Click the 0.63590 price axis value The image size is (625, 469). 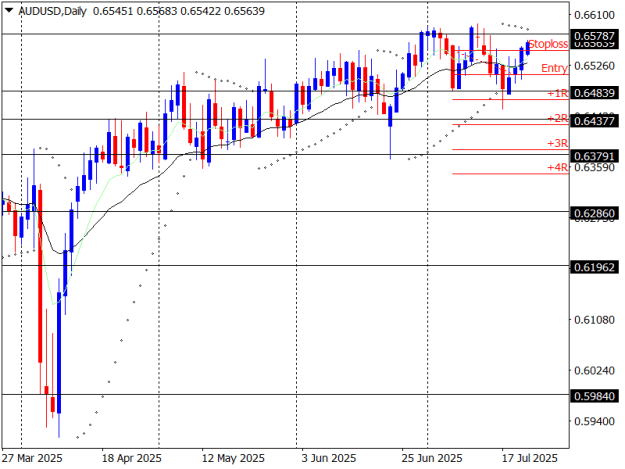click(x=594, y=167)
